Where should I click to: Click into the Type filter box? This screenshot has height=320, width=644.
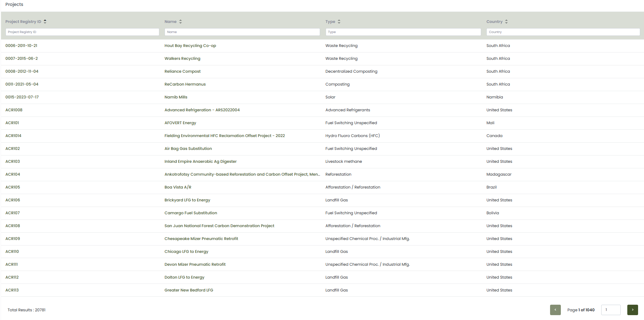click(x=403, y=32)
